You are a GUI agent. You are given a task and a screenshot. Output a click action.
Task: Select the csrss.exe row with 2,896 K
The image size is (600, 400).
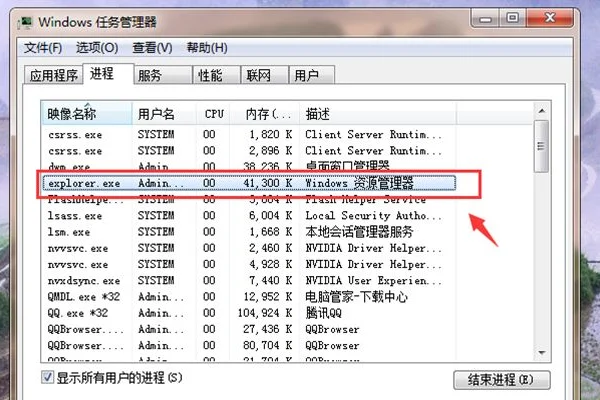click(249, 150)
